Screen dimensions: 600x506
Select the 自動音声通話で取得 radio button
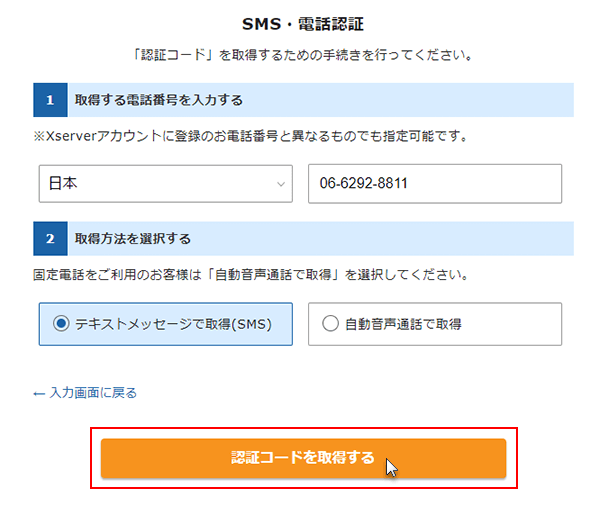331,323
